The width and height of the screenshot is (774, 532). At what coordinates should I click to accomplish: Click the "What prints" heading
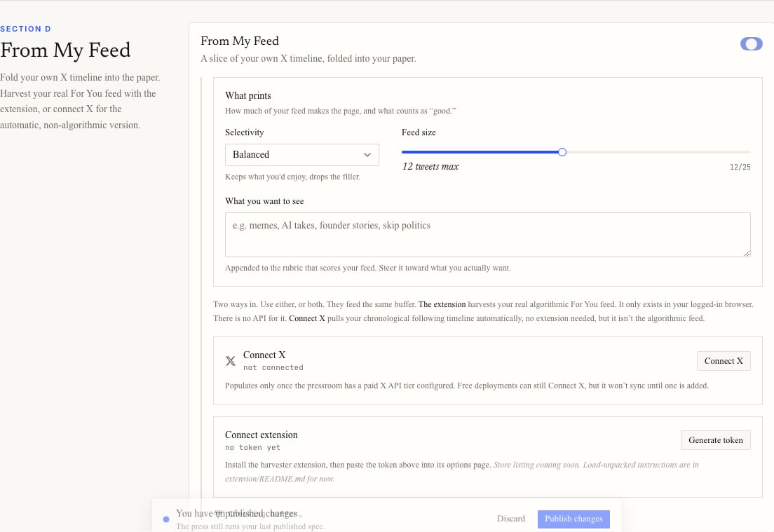click(247, 96)
